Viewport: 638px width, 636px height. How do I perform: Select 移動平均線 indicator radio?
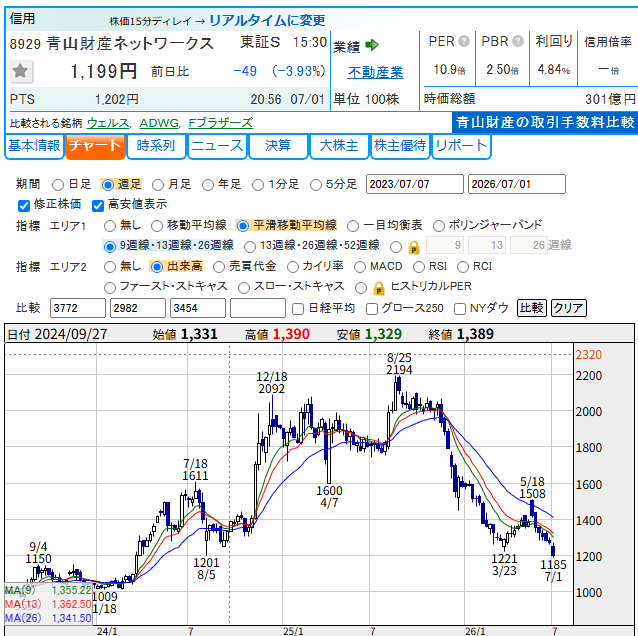point(157,226)
